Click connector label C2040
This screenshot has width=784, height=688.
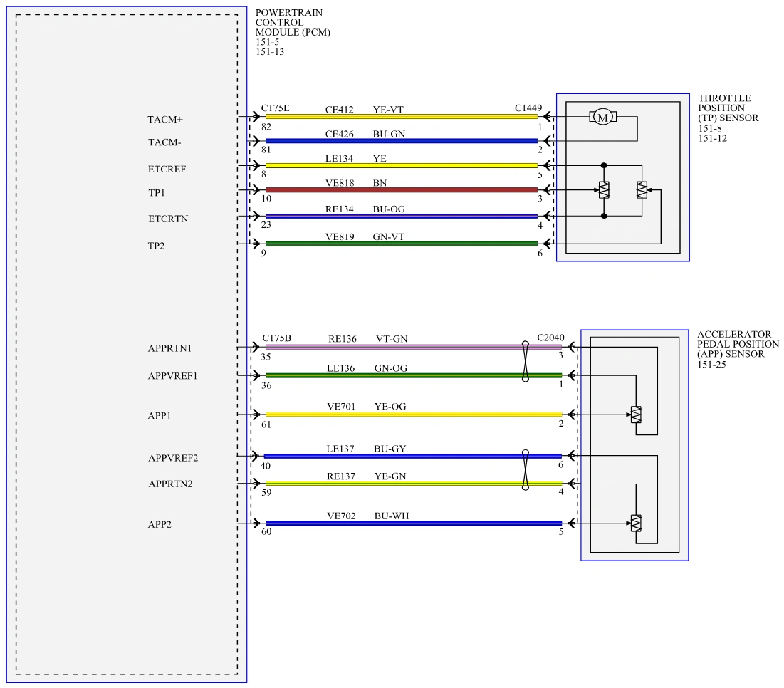[550, 338]
